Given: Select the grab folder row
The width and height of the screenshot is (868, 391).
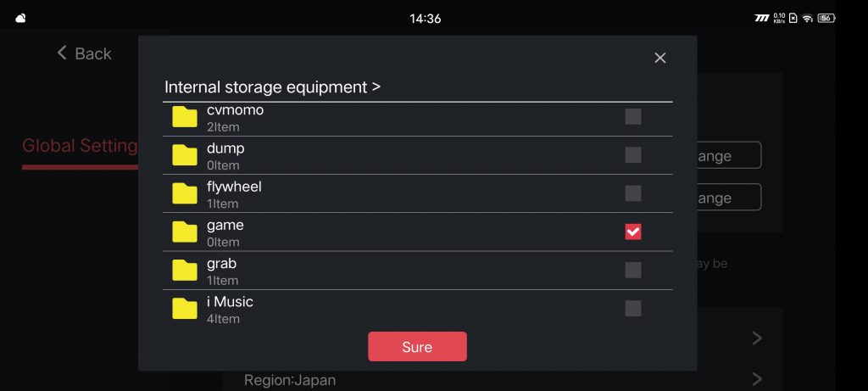Looking at the screenshot, I should (x=417, y=271).
